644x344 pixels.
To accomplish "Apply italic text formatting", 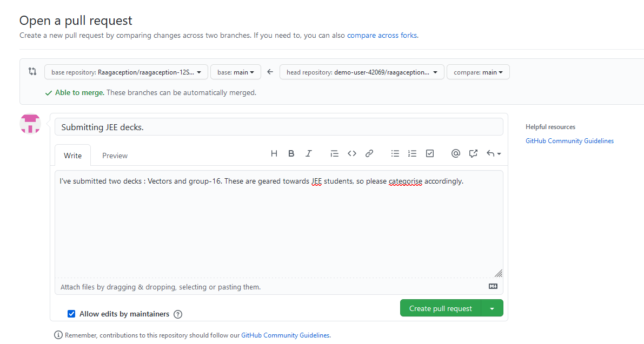I will pos(308,154).
